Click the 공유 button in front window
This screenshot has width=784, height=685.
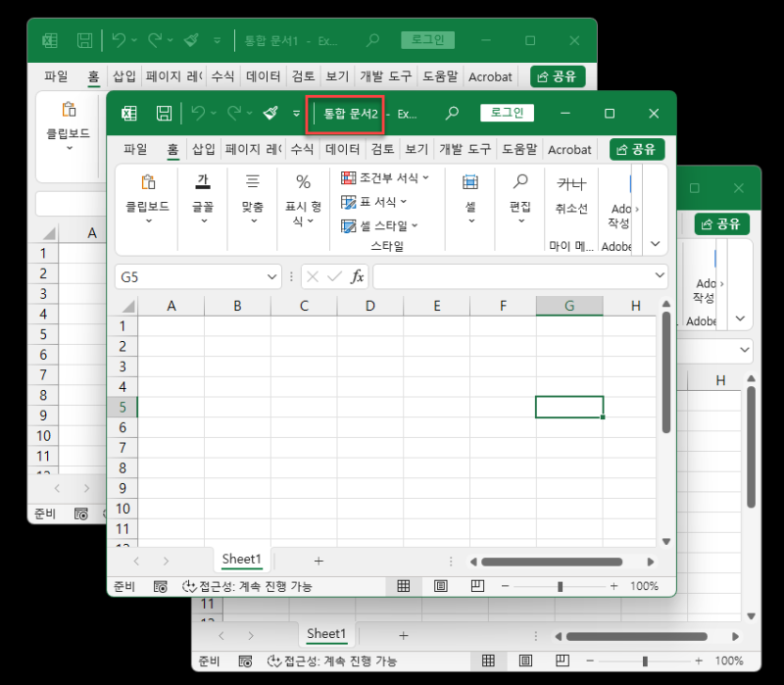point(636,149)
